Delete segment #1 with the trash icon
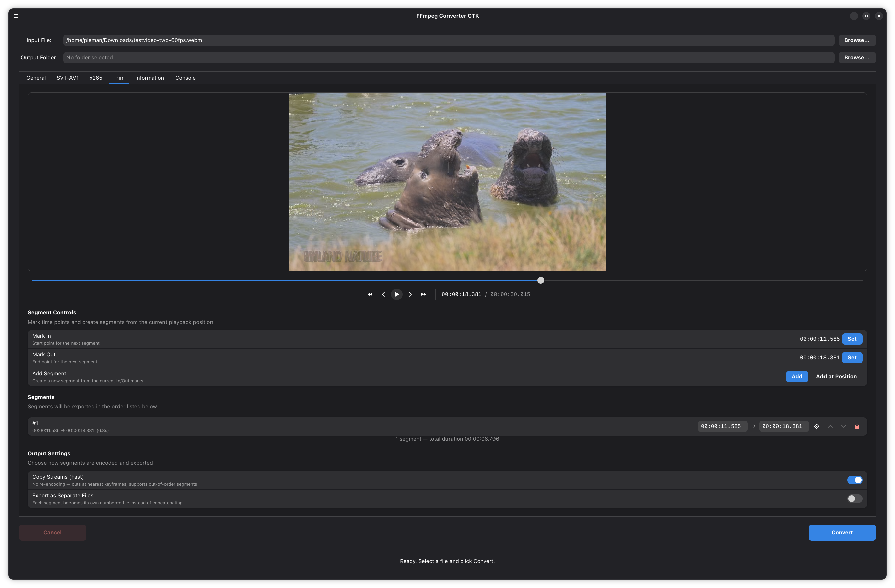 [857, 426]
